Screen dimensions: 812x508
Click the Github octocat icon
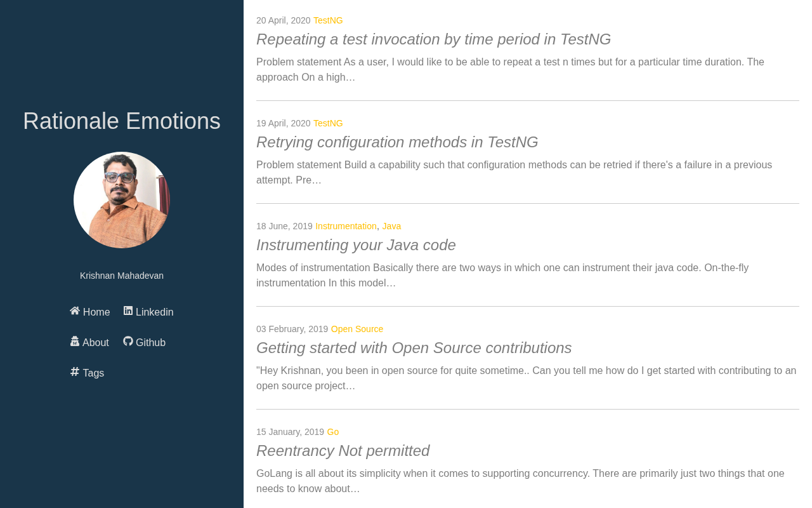pos(128,341)
